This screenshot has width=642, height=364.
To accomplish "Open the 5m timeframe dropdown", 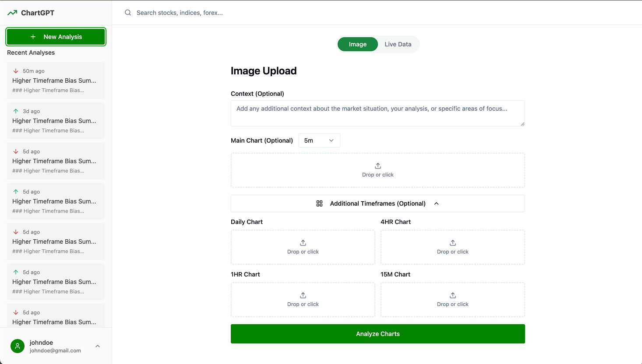I will [319, 140].
